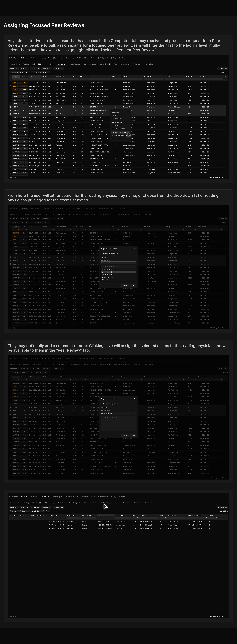Pick Sean Smith MD from the reviewer list

tap(118, 275)
